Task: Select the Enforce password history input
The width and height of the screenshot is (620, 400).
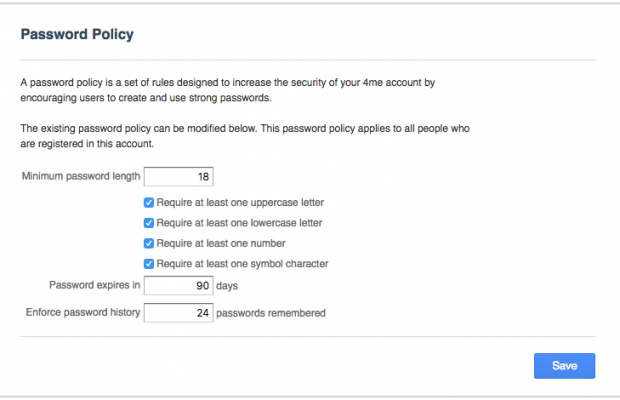Action: point(179,314)
